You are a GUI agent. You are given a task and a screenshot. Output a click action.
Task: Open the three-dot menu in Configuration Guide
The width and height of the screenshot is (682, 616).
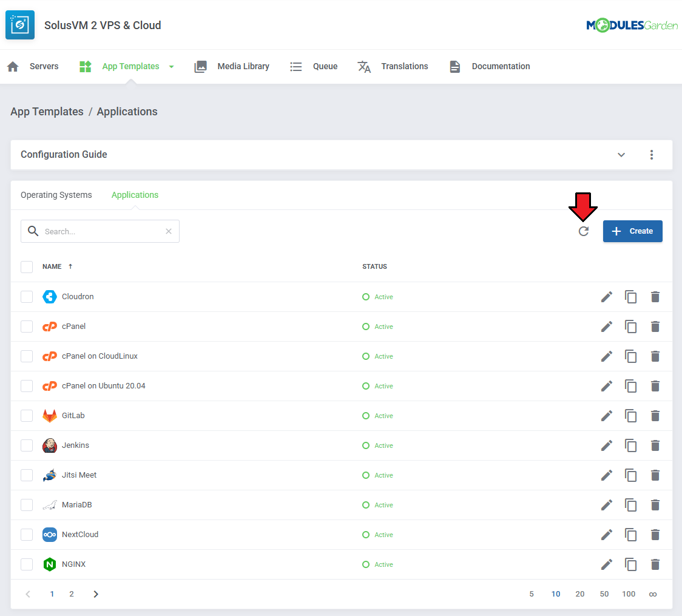[x=652, y=155]
